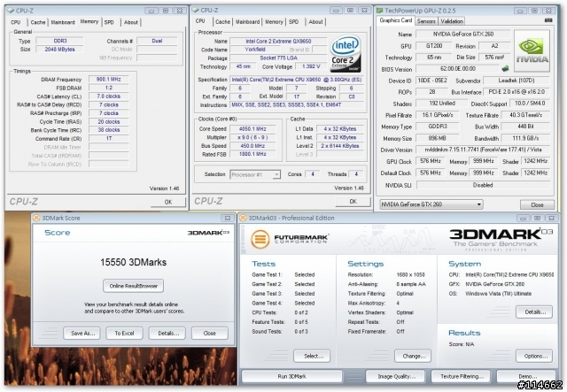567x392 pixels.
Task: Click the Anti-Aliasing value 8 sample AA
Action: click(x=411, y=284)
